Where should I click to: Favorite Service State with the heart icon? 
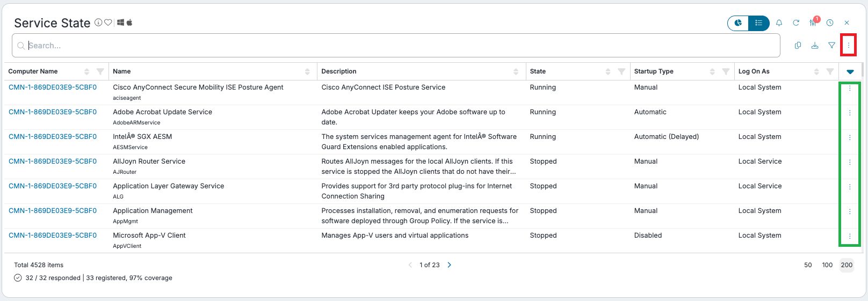(x=108, y=23)
